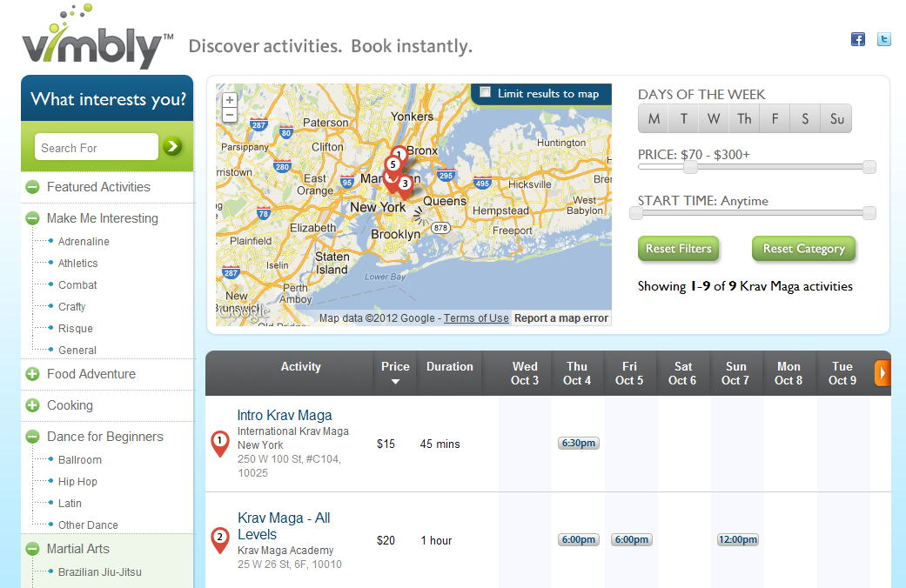Open map Terms of Use link
This screenshot has height=588, width=906.
(476, 318)
